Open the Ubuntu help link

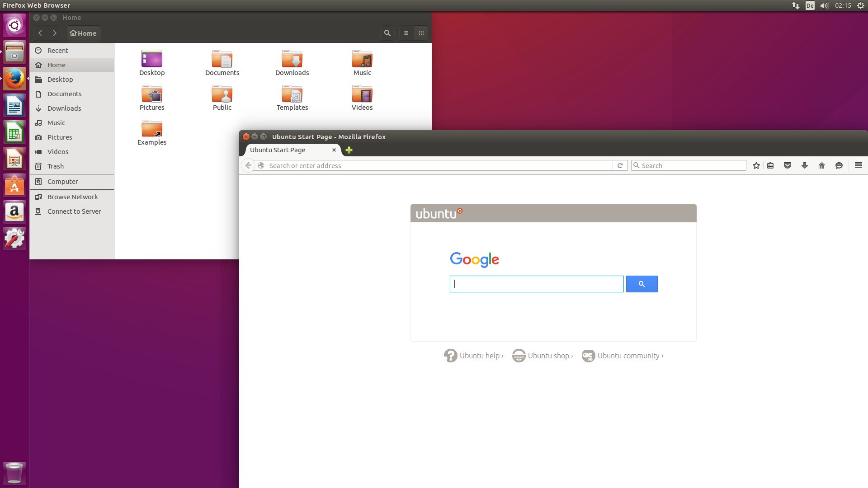pos(473,356)
